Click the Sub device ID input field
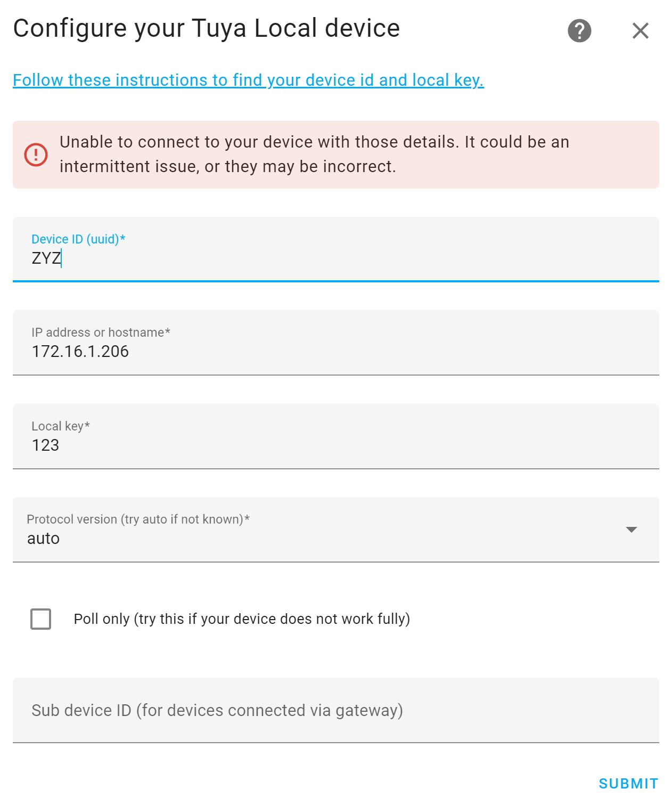 (334, 710)
